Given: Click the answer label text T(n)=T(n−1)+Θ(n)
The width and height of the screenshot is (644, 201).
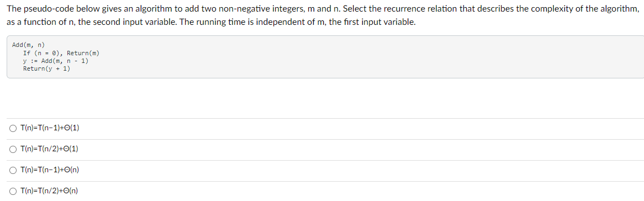Looking at the screenshot, I should coord(50,170).
